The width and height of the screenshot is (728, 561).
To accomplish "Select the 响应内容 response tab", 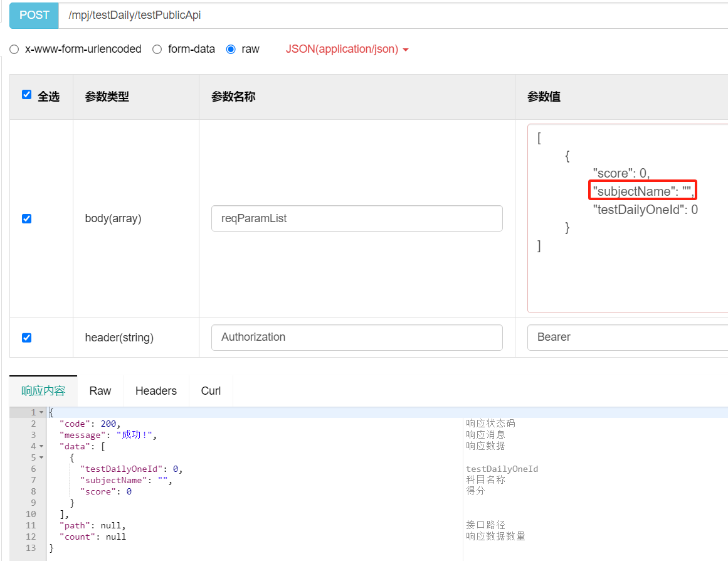I will pos(43,390).
